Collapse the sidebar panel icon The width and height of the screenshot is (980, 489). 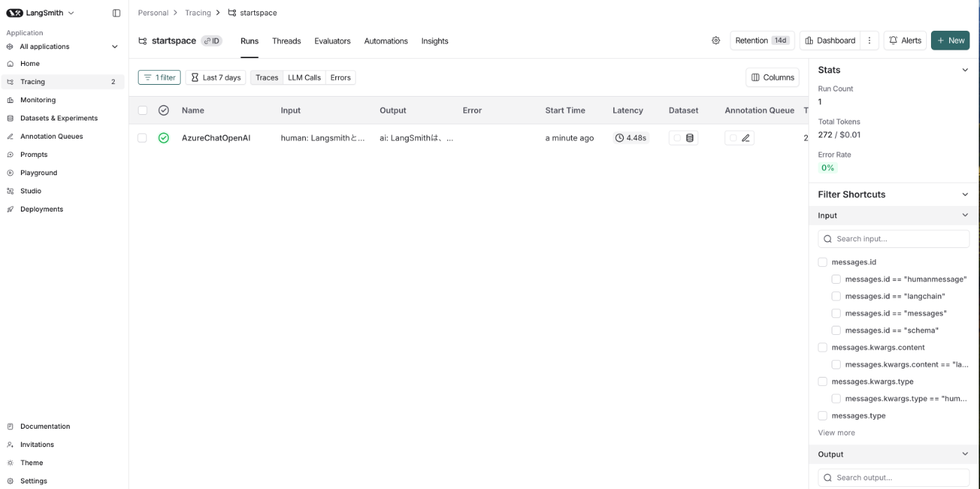coord(116,13)
